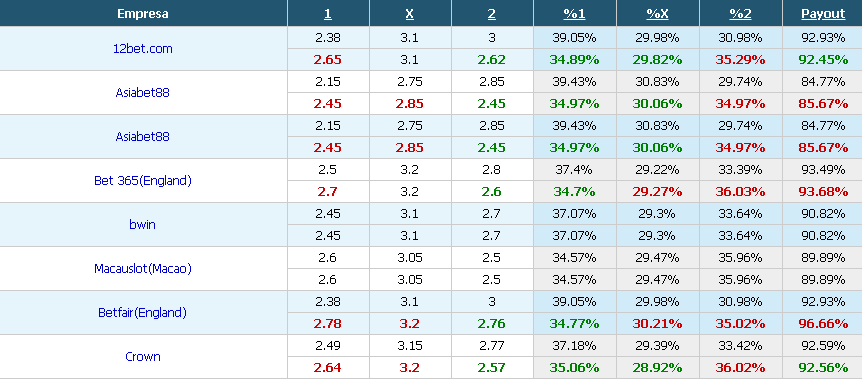The image size is (862, 379).
Task: Sort by the Payout header
Action: tap(823, 14)
